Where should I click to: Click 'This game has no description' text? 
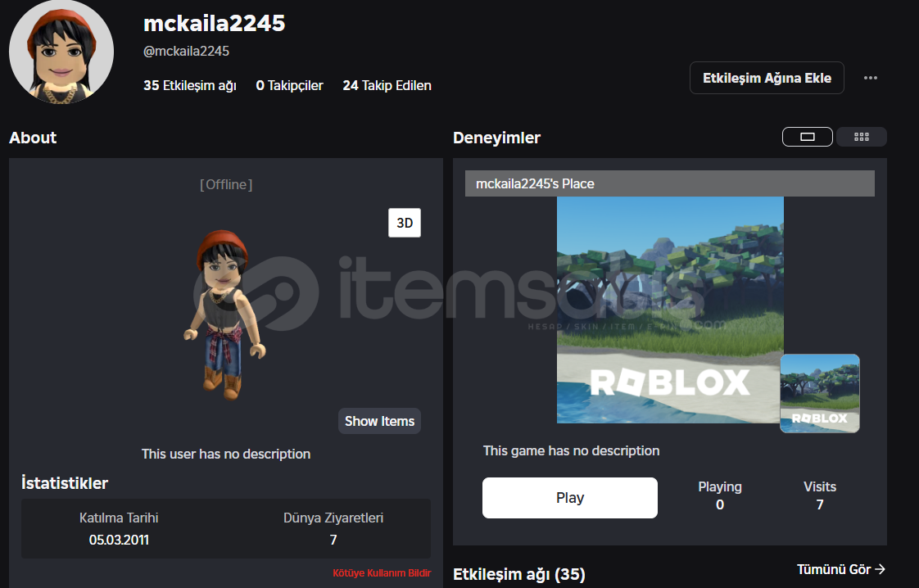(x=572, y=450)
